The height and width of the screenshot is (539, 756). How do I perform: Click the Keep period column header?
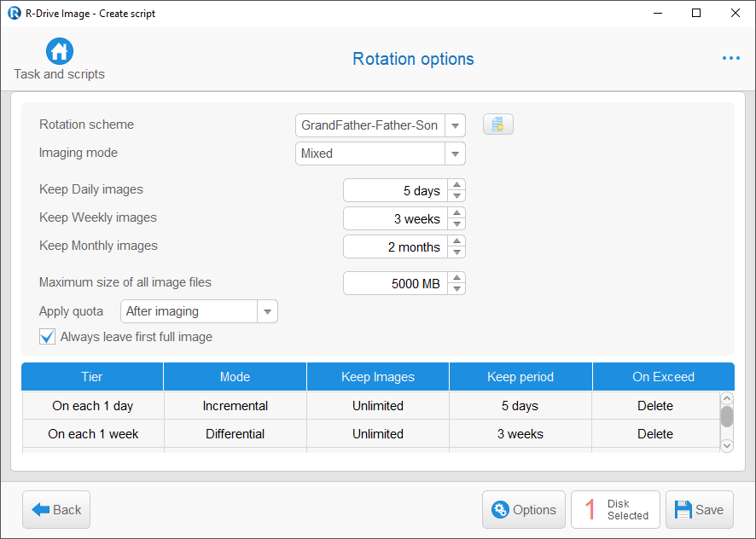[520, 376]
